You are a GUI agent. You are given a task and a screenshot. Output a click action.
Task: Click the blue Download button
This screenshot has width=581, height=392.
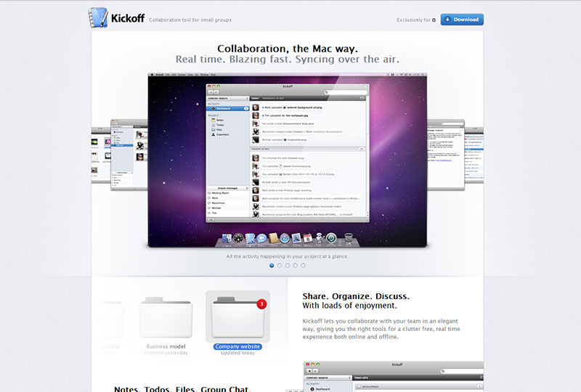tap(462, 20)
